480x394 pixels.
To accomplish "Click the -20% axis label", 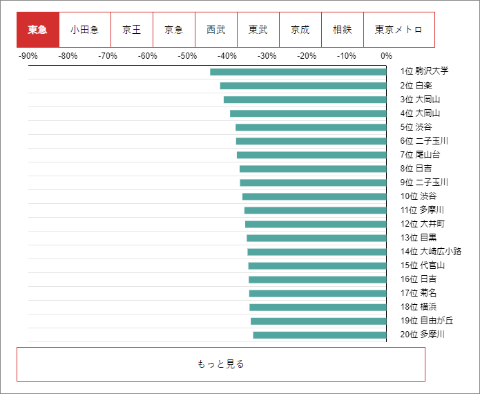I will click(307, 56).
